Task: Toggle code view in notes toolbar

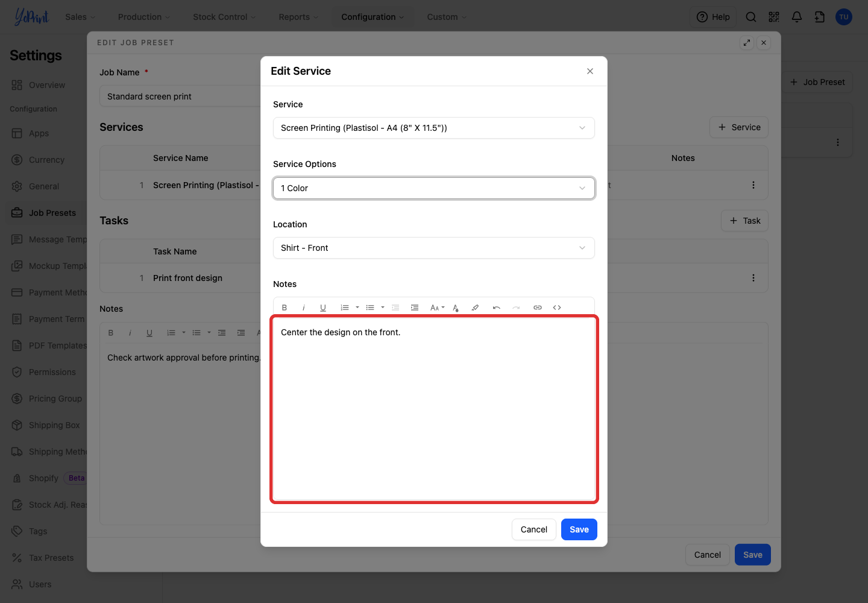Action: pyautogui.click(x=557, y=308)
